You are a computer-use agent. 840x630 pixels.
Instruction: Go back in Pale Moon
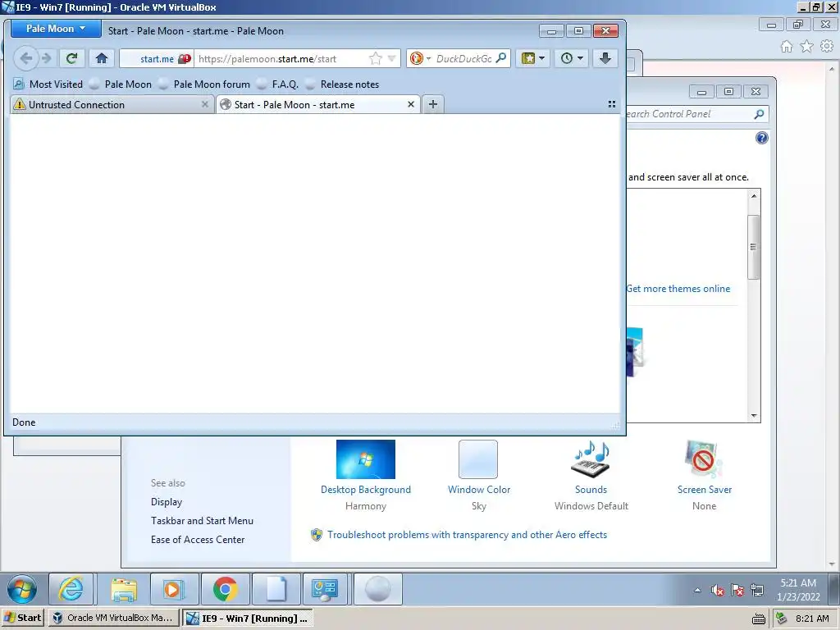(25, 58)
